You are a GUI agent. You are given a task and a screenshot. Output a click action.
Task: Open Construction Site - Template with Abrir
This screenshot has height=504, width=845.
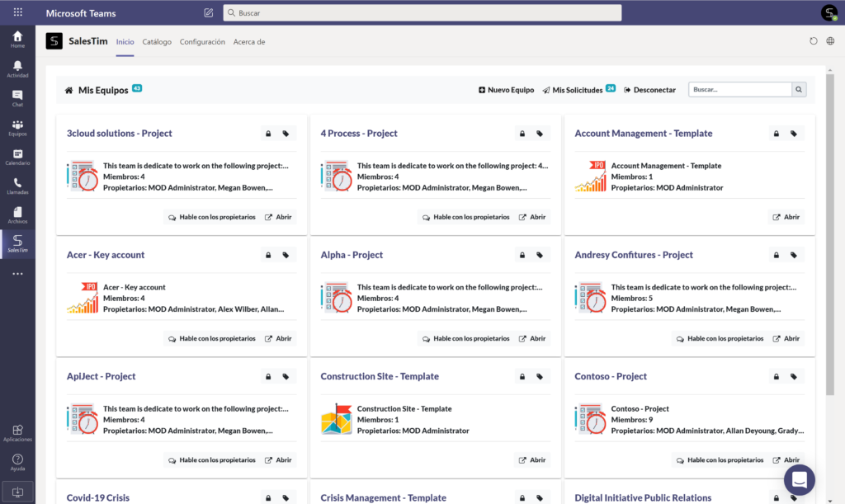(x=532, y=460)
